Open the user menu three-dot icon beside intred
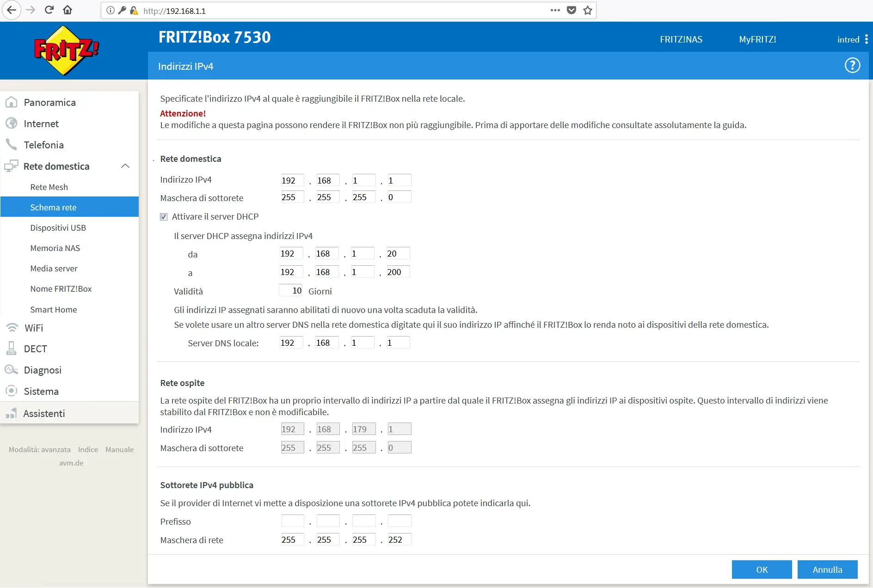The width and height of the screenshot is (873, 588). [x=866, y=39]
